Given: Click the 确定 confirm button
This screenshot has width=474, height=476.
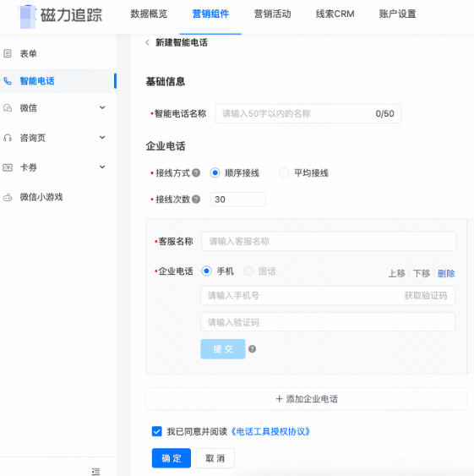Looking at the screenshot, I should tap(172, 458).
